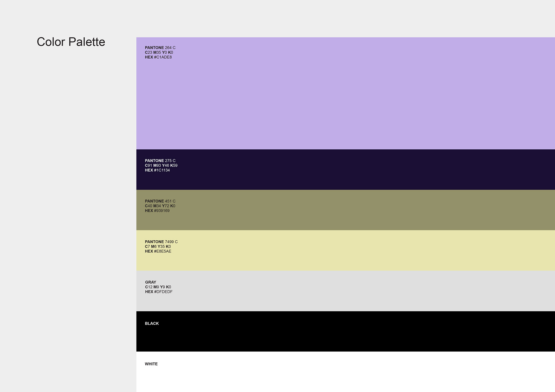This screenshot has height=392, width=555.
Task: Click the 'C7 M6 Y35 K0' text
Action: [158, 246]
